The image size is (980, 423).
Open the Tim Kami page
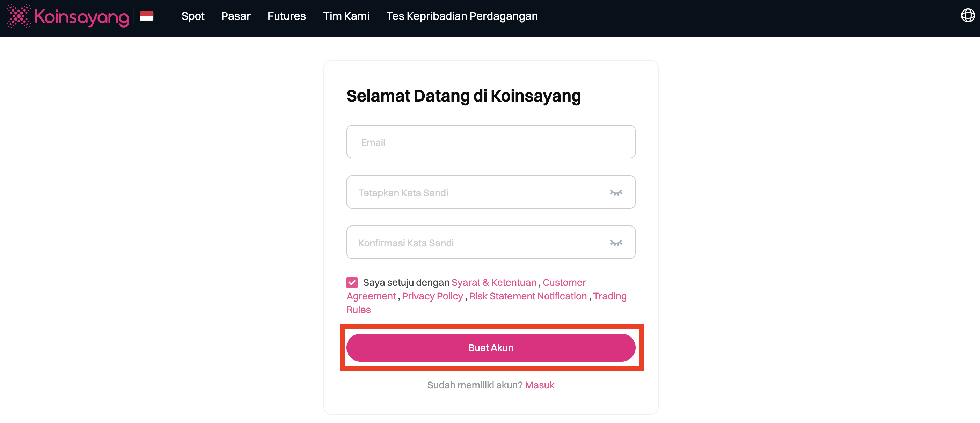tap(346, 16)
